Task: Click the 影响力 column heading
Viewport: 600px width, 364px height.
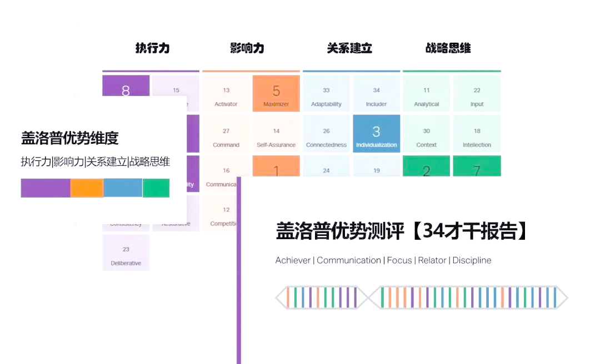Action: pyautogui.click(x=247, y=48)
